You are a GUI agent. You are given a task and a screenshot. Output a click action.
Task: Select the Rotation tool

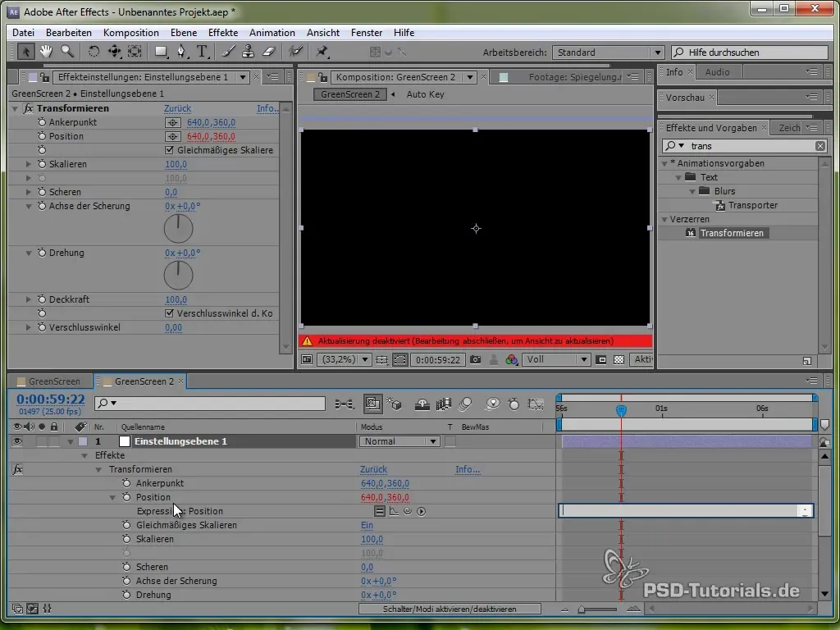[x=94, y=52]
